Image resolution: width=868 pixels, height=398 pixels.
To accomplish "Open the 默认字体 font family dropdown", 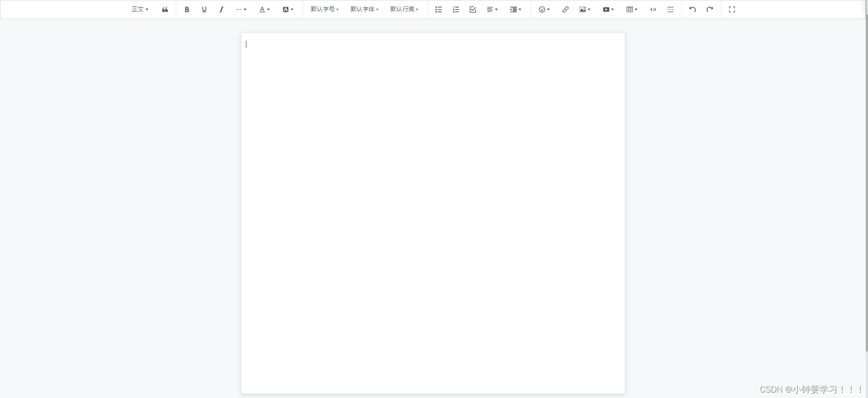I will point(364,9).
